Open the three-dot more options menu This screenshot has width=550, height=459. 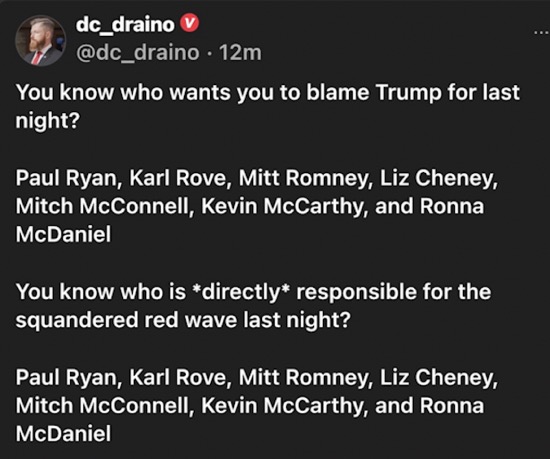pos(541,33)
